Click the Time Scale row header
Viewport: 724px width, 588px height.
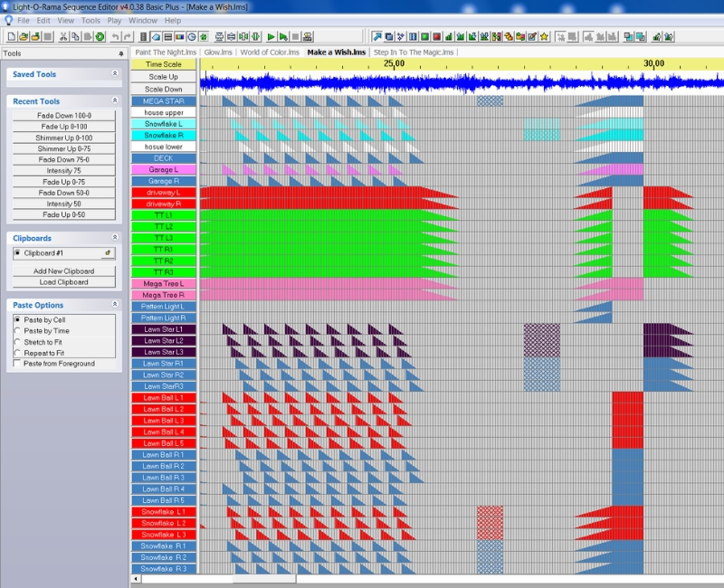coord(164,64)
